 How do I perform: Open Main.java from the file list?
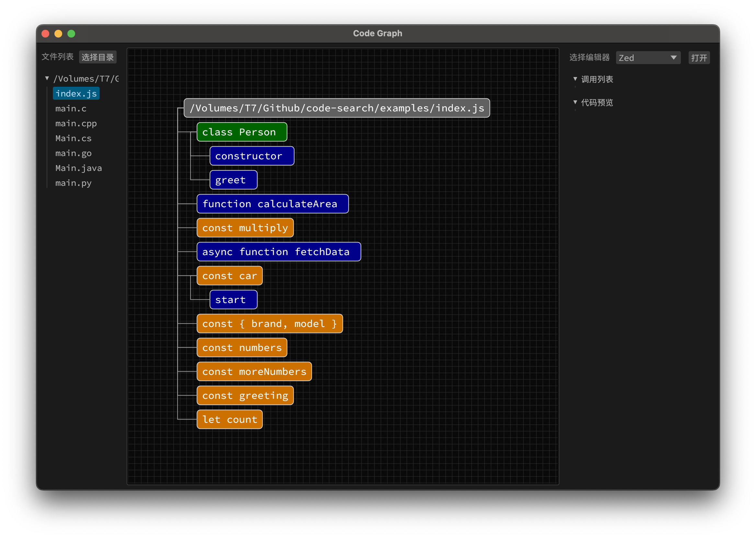(x=79, y=168)
